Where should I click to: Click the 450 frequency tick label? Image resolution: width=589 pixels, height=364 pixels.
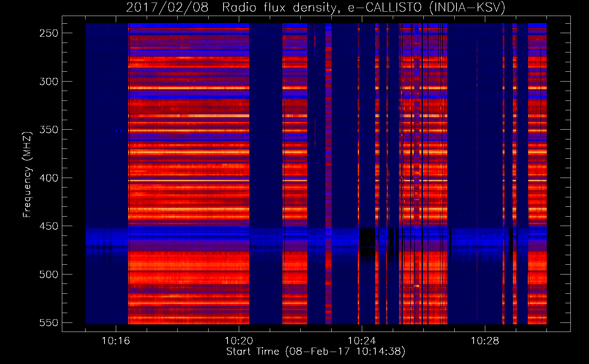pos(49,226)
